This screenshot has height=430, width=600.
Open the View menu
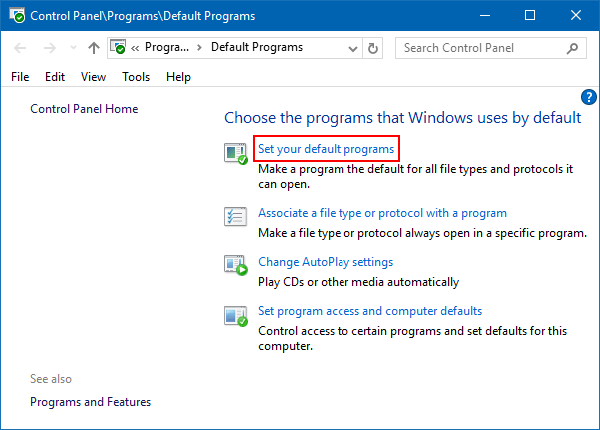(93, 77)
